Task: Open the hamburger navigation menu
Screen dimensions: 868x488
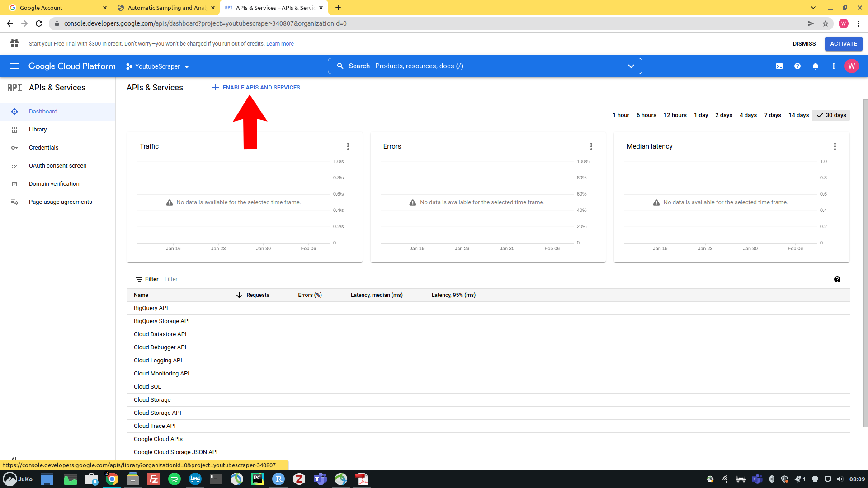Action: [x=14, y=66]
